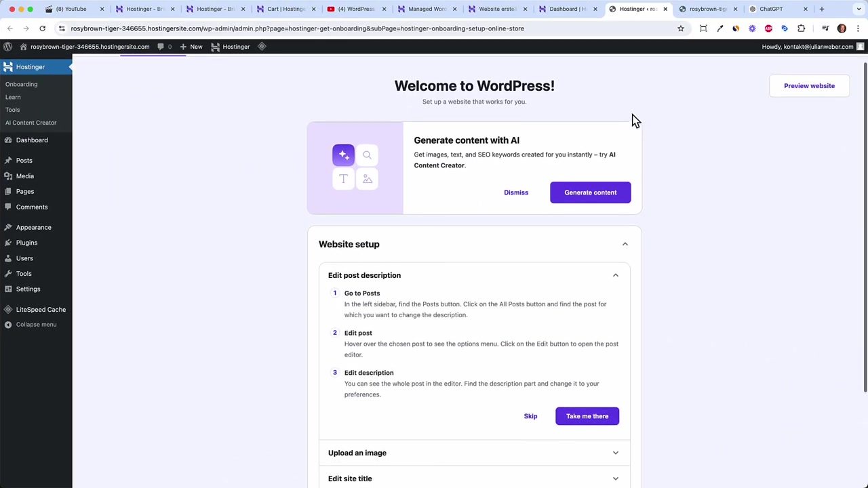Collapse the WordPress sidebar menu
The image size is (868, 488).
tap(36, 325)
